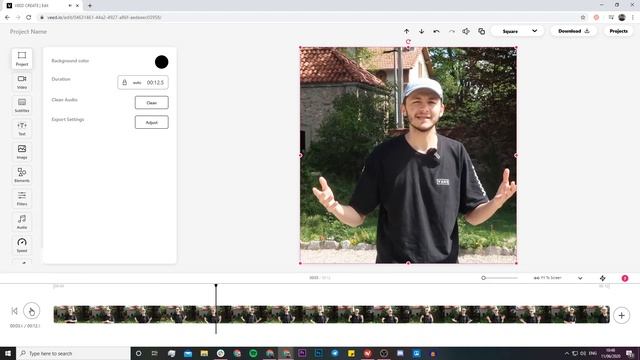
Task: Undo the last action
Action: click(x=436, y=31)
